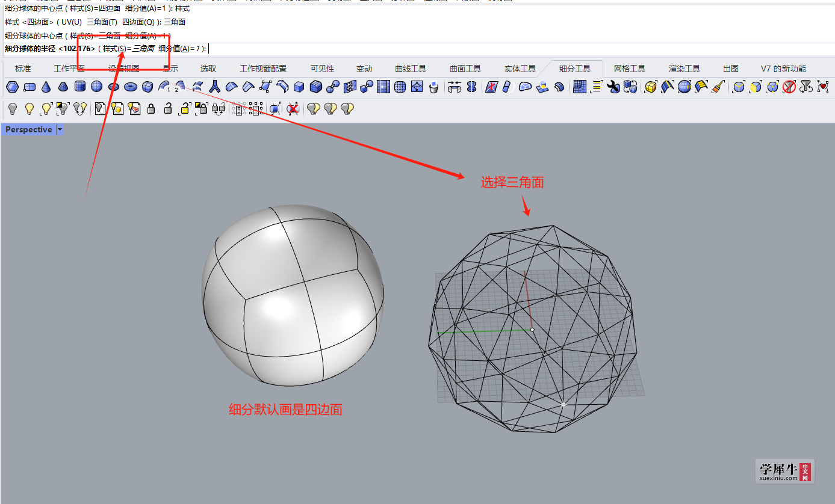Screen dimensions: 835x504
Task: Switch to the 实体工具 tab
Action: [x=520, y=69]
